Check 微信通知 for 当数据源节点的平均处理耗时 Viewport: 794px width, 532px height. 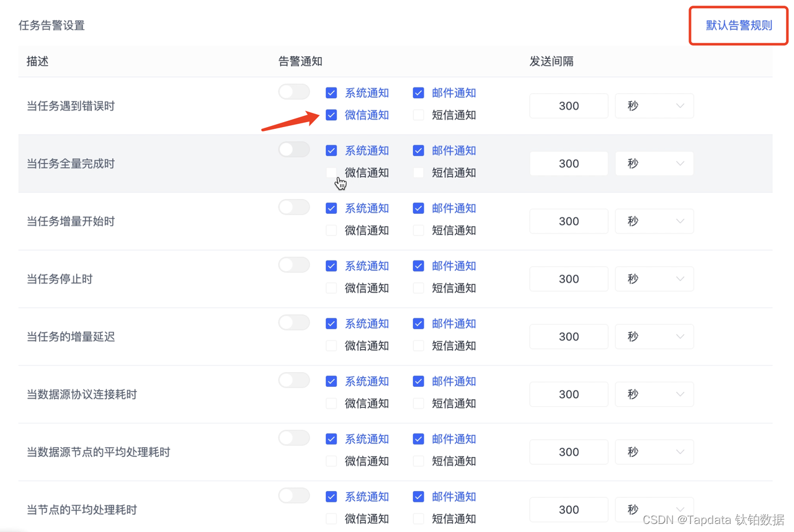(x=331, y=461)
